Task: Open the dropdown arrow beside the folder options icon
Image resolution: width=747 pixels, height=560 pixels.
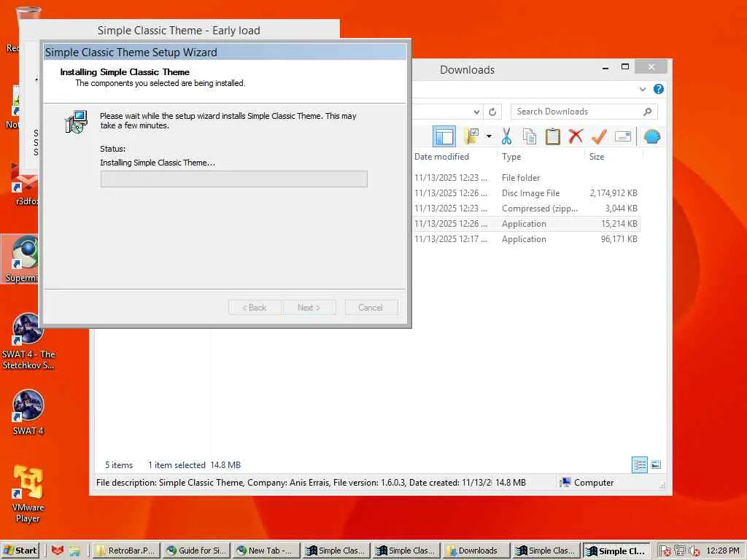Action: click(489, 136)
